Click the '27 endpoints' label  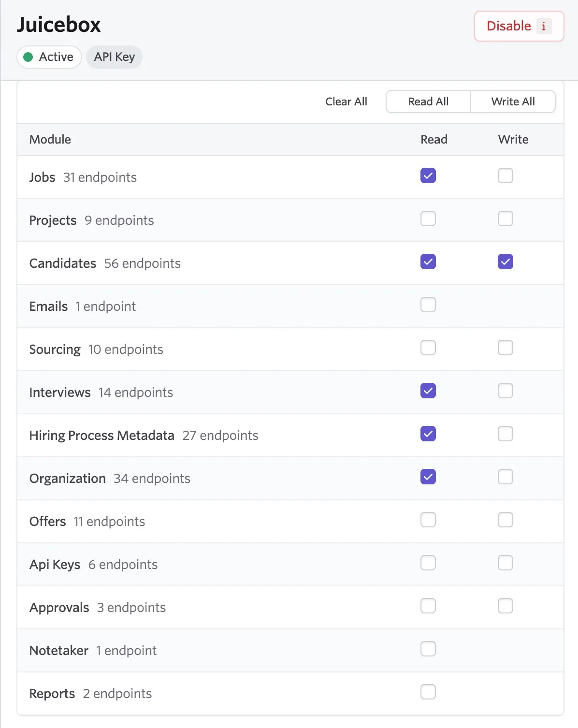[x=220, y=436]
